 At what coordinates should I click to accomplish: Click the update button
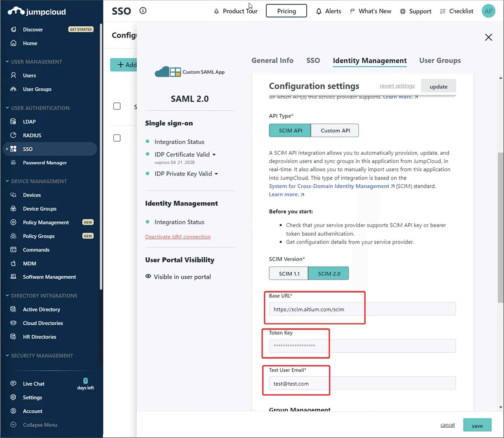tap(438, 86)
